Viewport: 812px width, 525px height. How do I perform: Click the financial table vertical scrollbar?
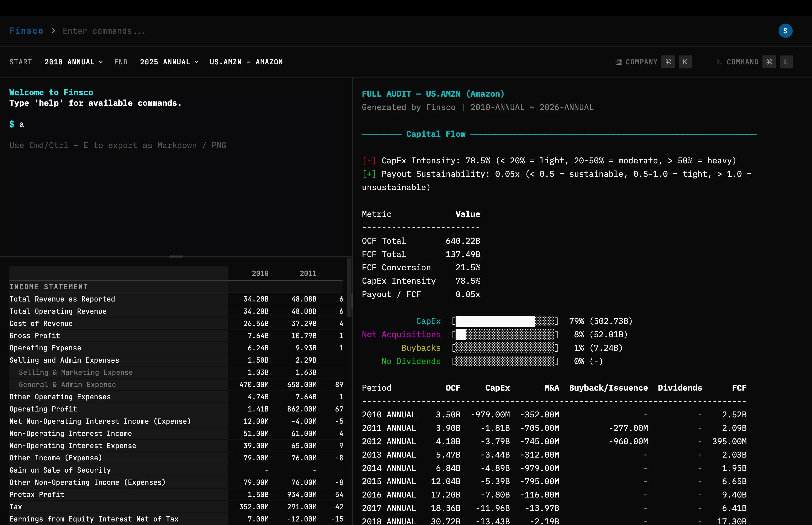(349, 287)
